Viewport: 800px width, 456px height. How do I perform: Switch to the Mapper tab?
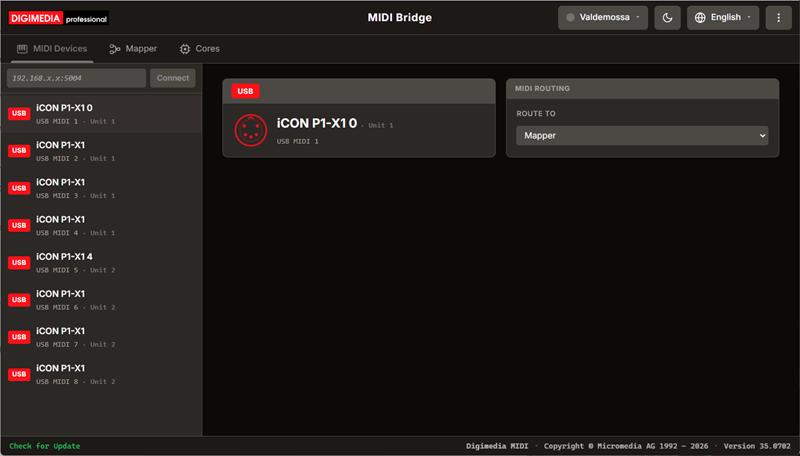pyautogui.click(x=133, y=49)
